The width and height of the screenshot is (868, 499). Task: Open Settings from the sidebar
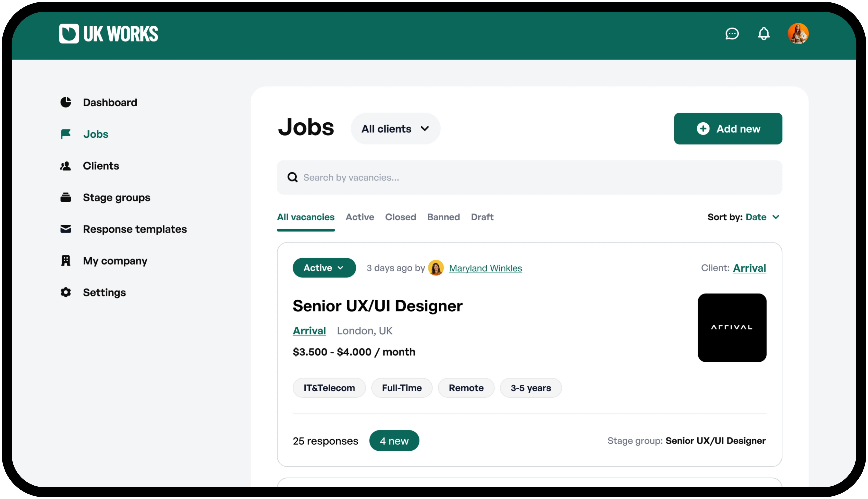pos(104,292)
